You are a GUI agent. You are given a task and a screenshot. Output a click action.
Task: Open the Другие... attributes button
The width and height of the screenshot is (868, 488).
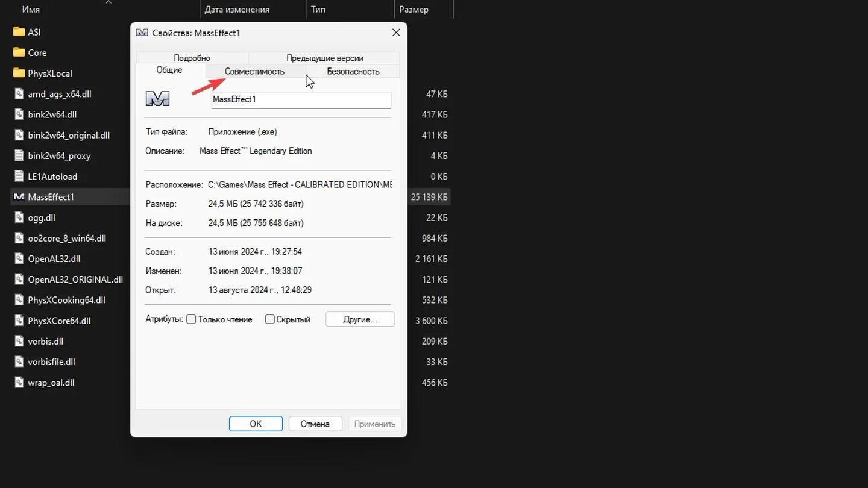coord(360,319)
